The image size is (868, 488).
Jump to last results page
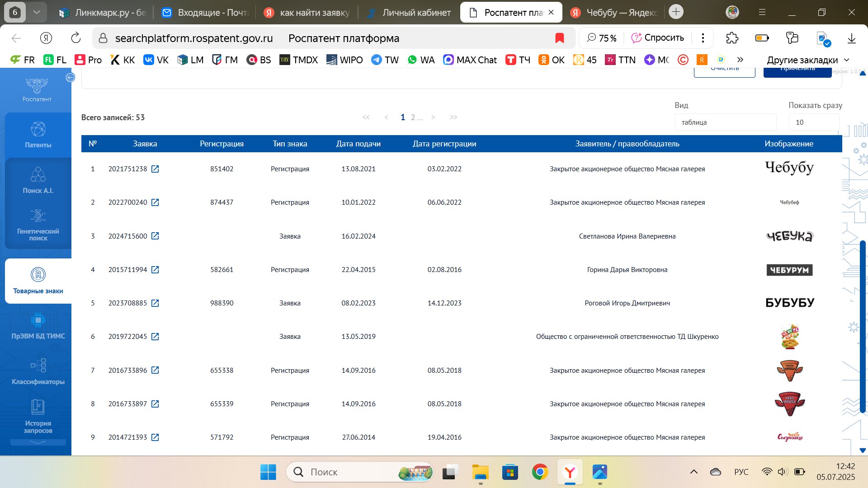pyautogui.click(x=453, y=117)
